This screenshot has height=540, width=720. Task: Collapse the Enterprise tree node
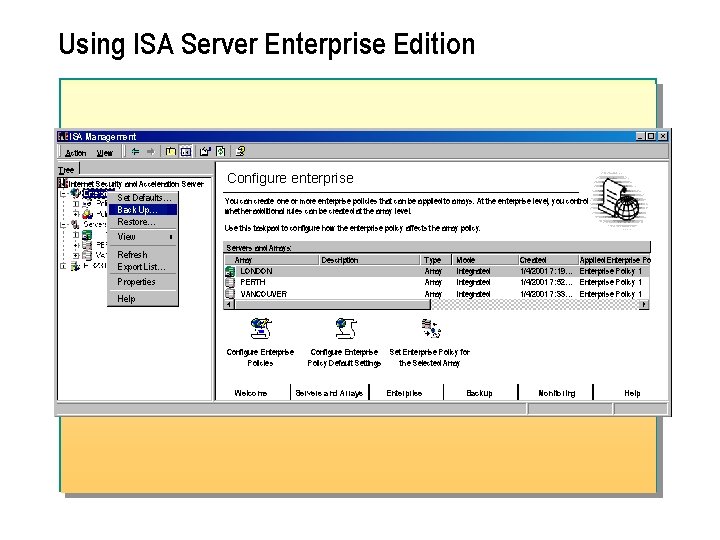coord(63,194)
